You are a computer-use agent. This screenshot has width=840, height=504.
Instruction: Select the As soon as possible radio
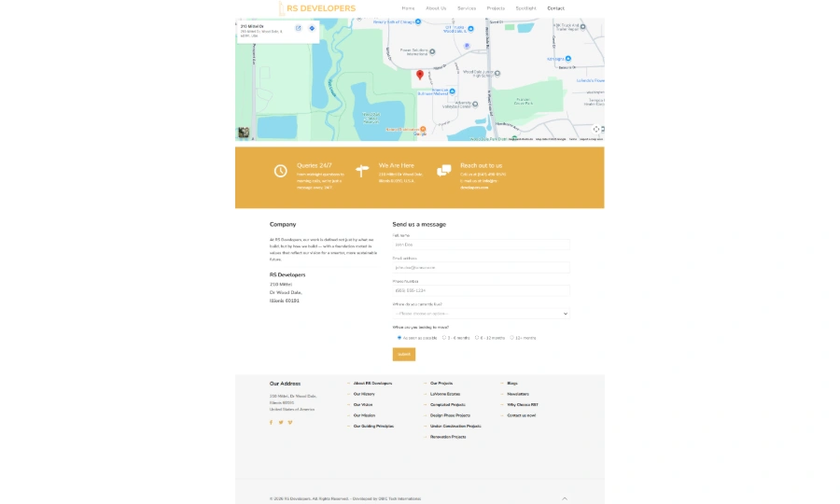coord(399,338)
